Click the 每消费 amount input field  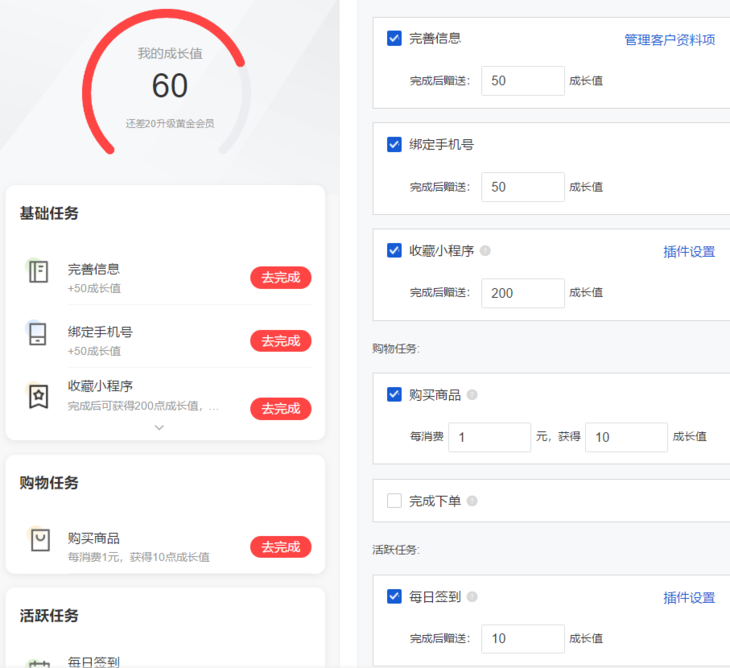click(x=489, y=437)
